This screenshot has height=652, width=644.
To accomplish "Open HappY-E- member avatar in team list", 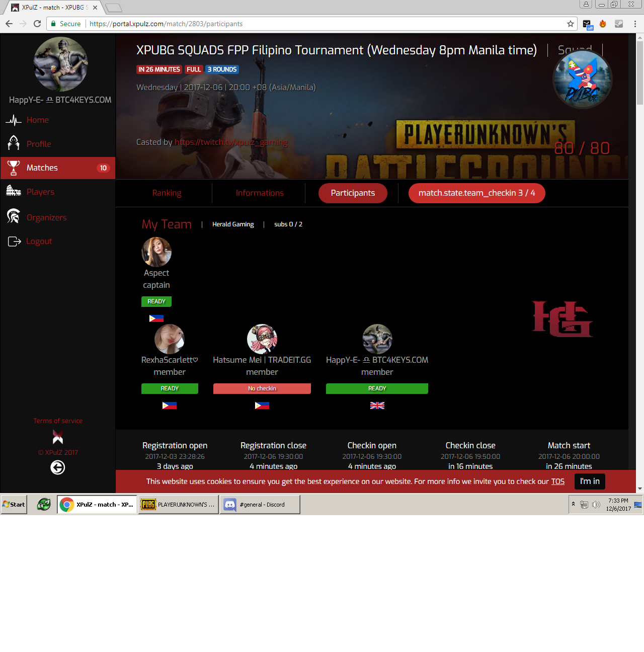I will coord(377,339).
